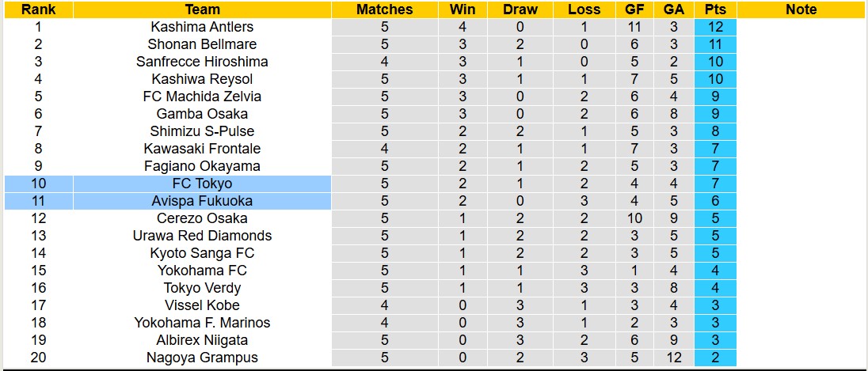This screenshot has height=371, width=868.
Task: Select the highlighted Avispa Fukuoka team
Action: pyautogui.click(x=203, y=201)
